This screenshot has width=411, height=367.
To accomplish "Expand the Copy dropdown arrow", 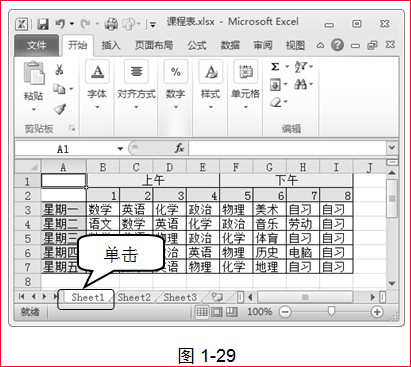I will pyautogui.click(x=71, y=89).
